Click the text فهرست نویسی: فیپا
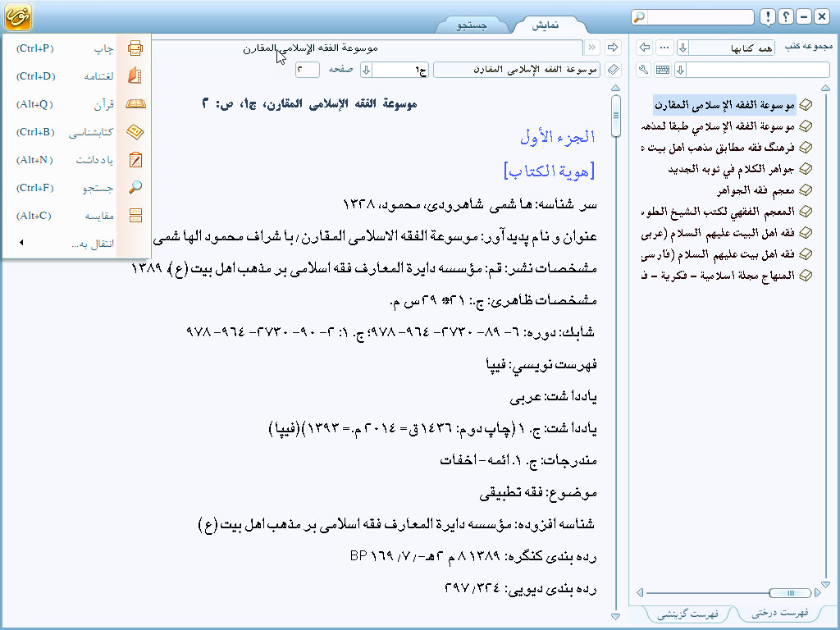 click(541, 365)
